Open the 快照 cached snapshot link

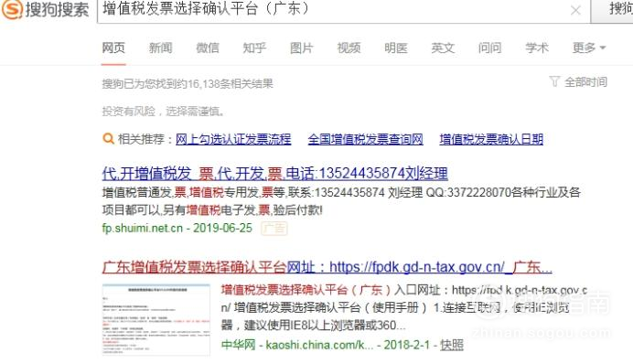(452, 345)
